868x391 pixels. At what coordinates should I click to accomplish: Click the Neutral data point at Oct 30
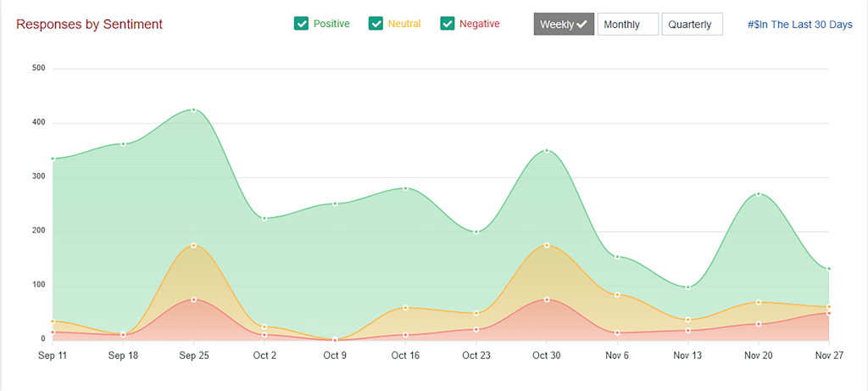tap(546, 245)
